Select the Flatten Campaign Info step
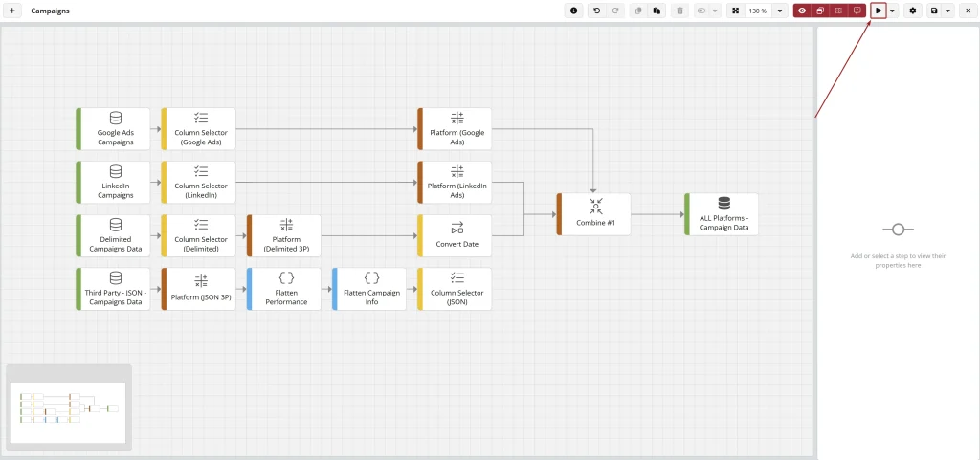The image size is (980, 460). pos(369,289)
